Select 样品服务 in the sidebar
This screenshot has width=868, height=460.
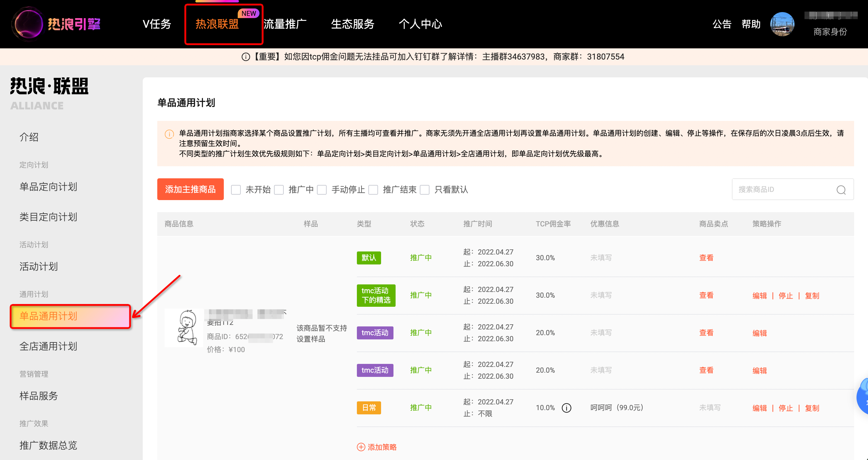coord(38,396)
